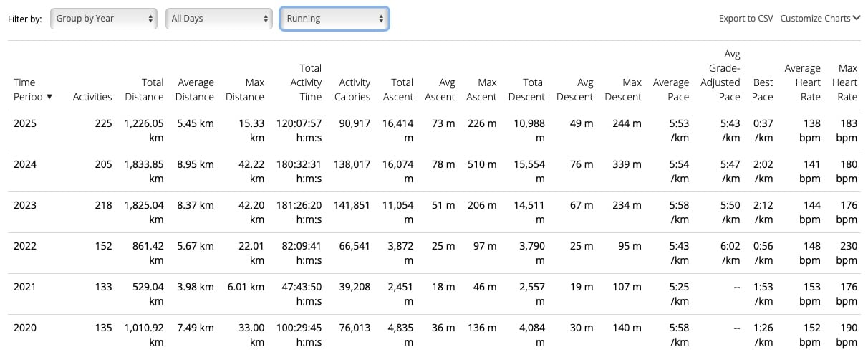Open the Group by Year dropdown
This screenshot has width=868, height=355.
pyautogui.click(x=103, y=19)
